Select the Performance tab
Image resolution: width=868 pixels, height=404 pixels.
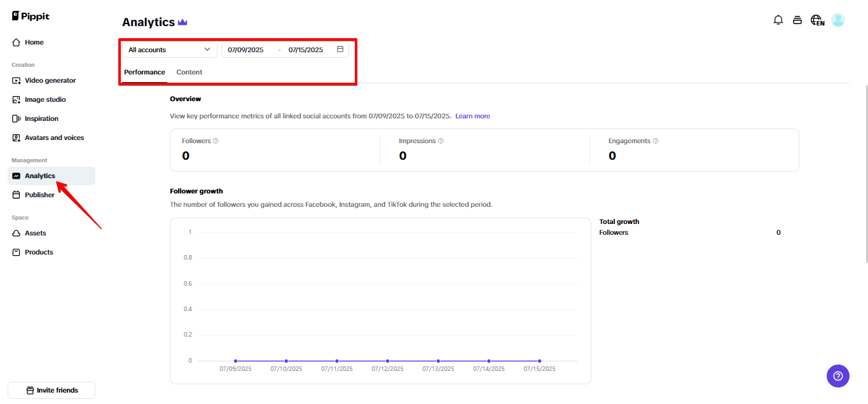click(144, 72)
